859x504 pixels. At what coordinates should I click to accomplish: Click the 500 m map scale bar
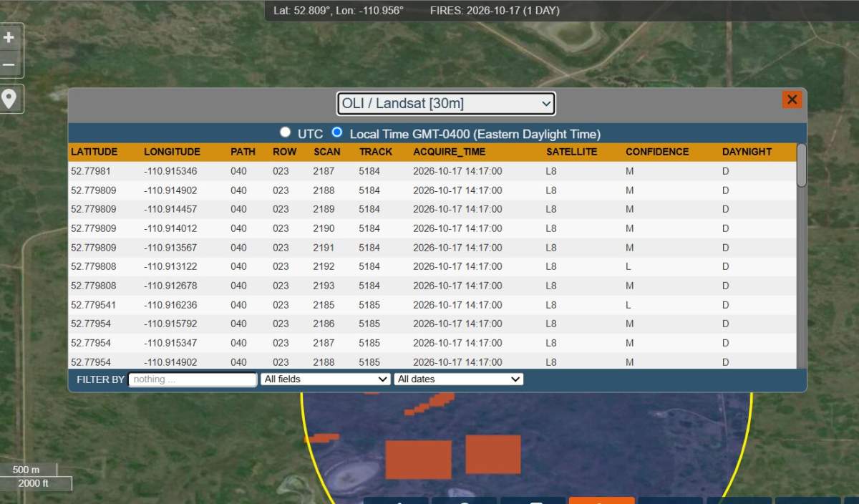tap(29, 470)
